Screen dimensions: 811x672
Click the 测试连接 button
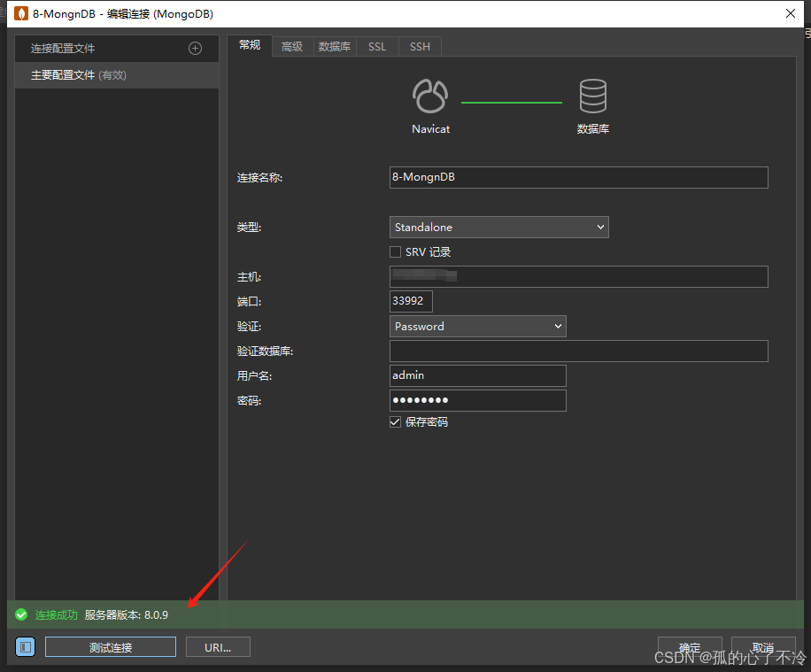[x=111, y=647]
